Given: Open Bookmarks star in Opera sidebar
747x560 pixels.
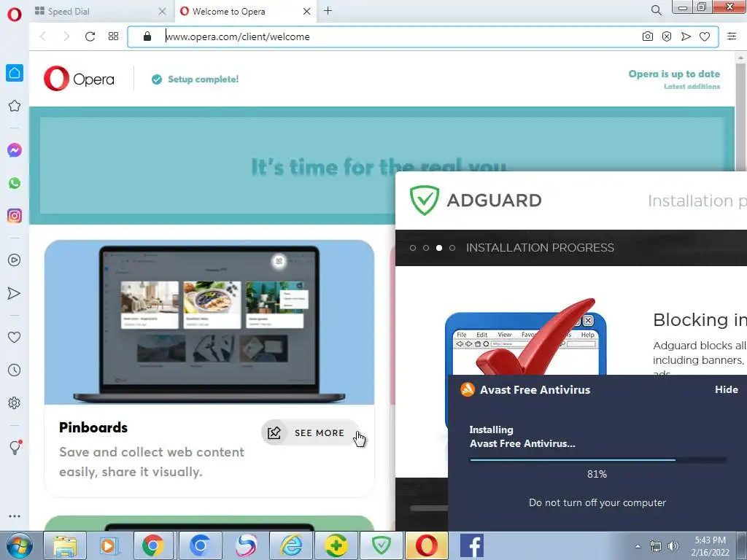Looking at the screenshot, I should pyautogui.click(x=15, y=106).
